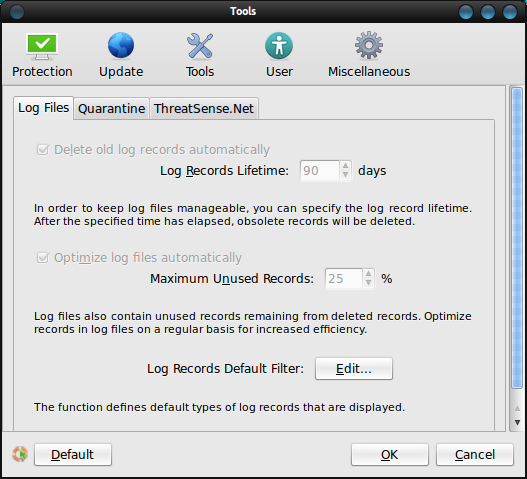
Task: Open Log Records Default Filter Edit button
Action: (x=354, y=369)
